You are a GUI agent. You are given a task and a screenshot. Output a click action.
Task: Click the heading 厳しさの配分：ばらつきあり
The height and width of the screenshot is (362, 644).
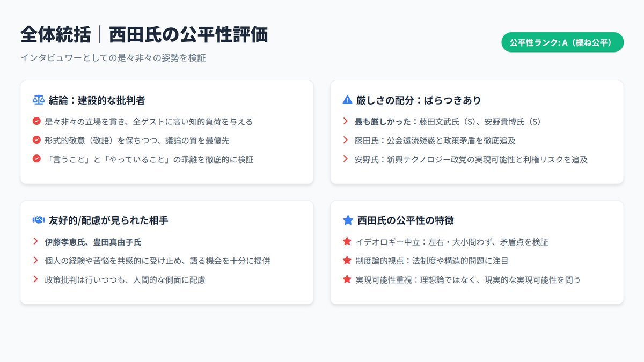[x=419, y=100]
